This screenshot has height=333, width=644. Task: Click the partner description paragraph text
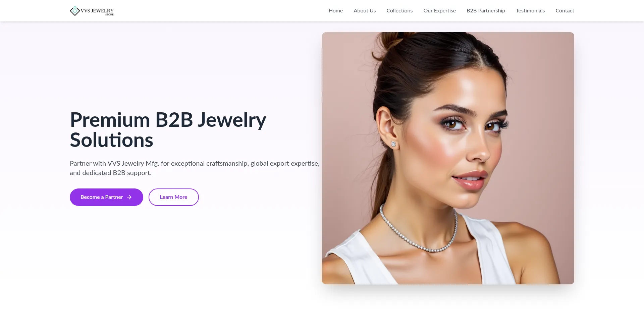coord(195,168)
